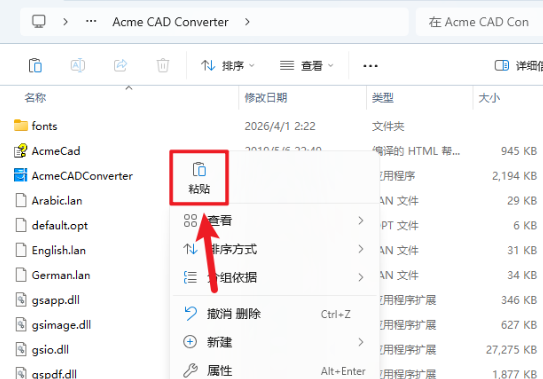The image size is (543, 379).
Task: Open the 查看 view dropdown in toolbar
Action: 306,65
